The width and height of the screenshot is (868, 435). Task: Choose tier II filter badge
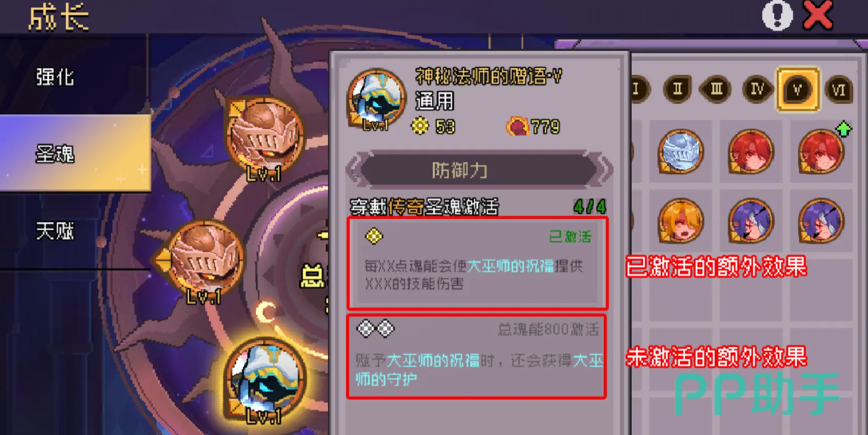[678, 90]
